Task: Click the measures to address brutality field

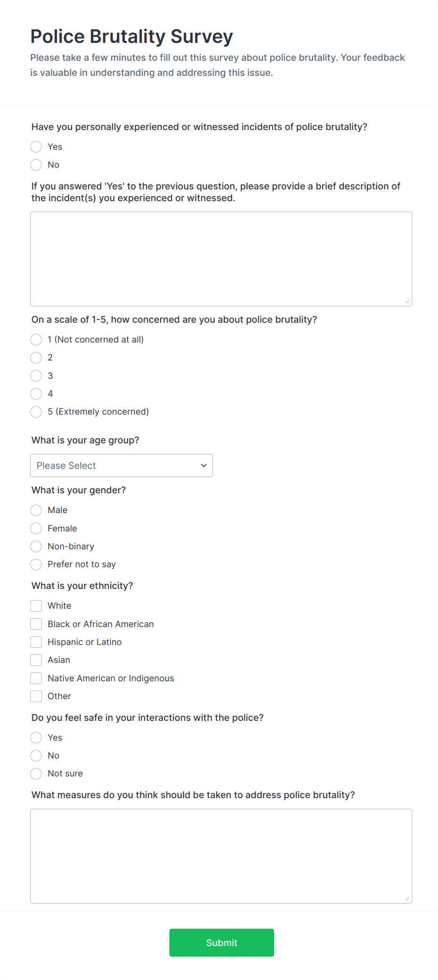Action: (221, 856)
